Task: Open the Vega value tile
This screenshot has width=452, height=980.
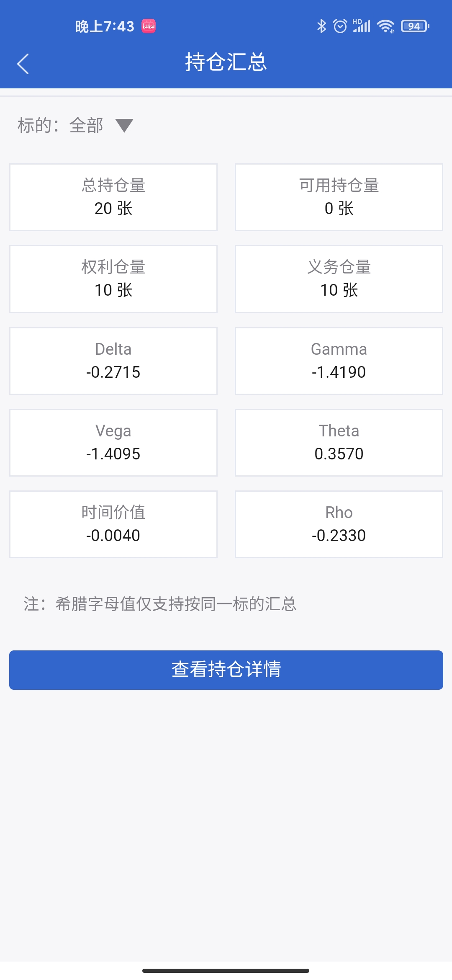Action: [113, 442]
